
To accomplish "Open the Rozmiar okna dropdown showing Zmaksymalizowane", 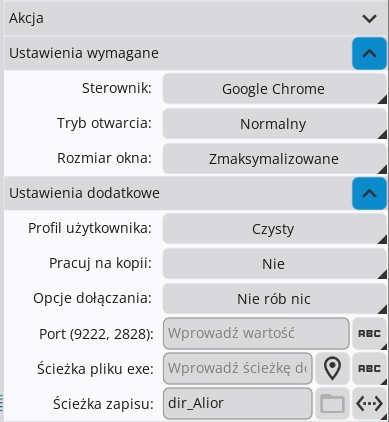I will 275,159.
